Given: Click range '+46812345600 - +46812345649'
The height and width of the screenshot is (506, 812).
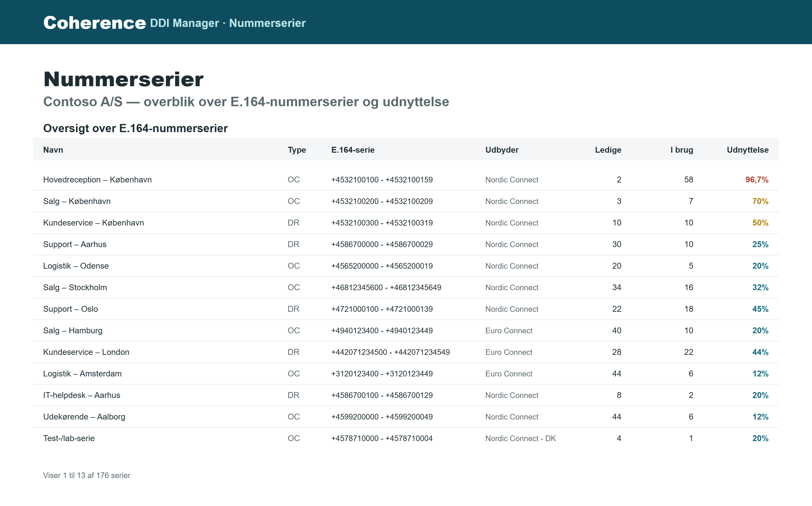Looking at the screenshot, I should pos(386,287).
